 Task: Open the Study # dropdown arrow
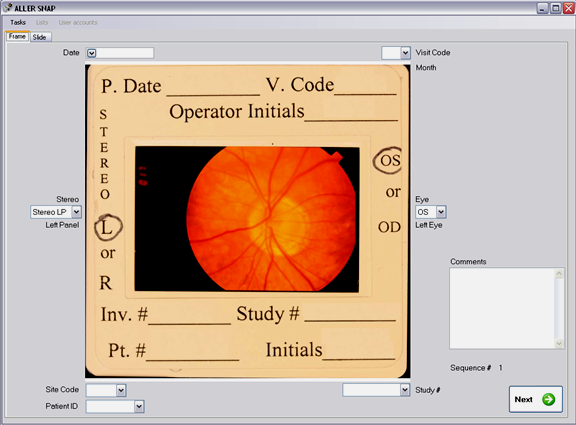[405, 390]
